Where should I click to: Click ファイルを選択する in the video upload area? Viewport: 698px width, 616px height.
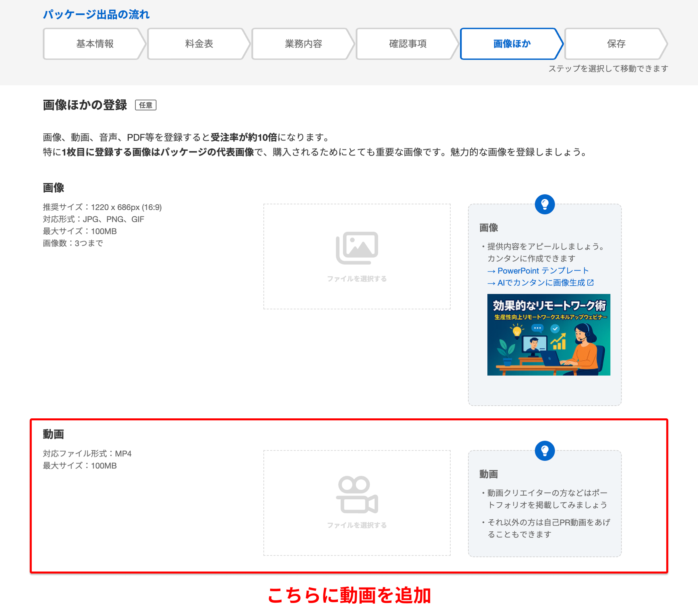tap(357, 525)
